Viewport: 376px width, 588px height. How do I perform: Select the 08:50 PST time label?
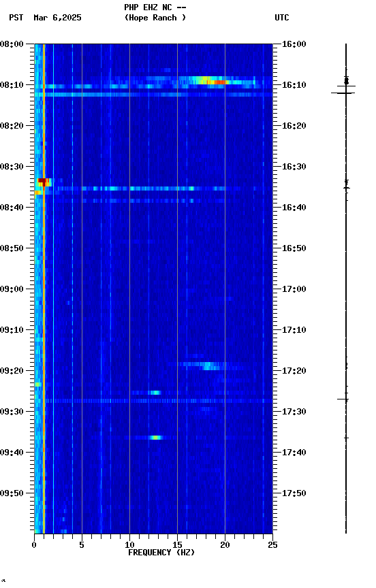click(12, 248)
